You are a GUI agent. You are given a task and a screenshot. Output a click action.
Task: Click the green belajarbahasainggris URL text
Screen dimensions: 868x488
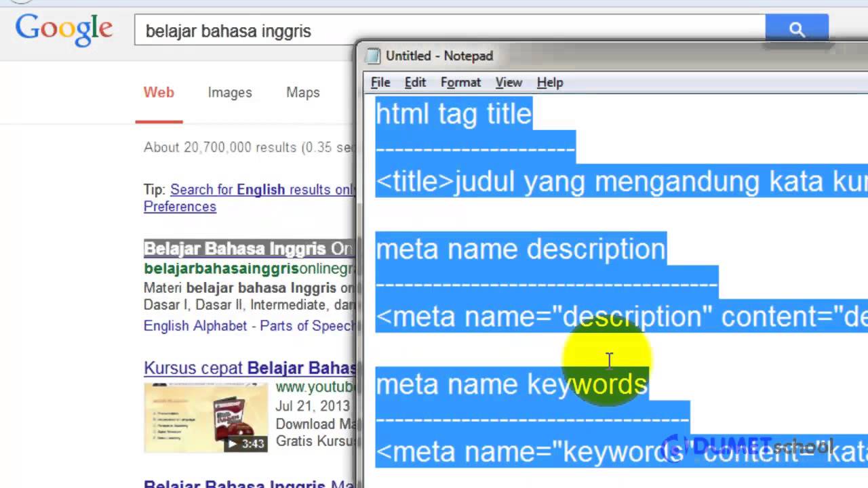click(x=249, y=269)
